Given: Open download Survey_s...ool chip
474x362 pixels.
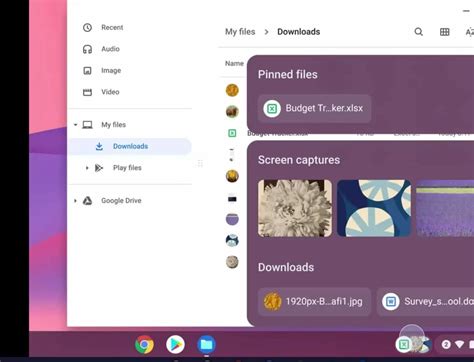Looking at the screenshot, I should [426, 302].
